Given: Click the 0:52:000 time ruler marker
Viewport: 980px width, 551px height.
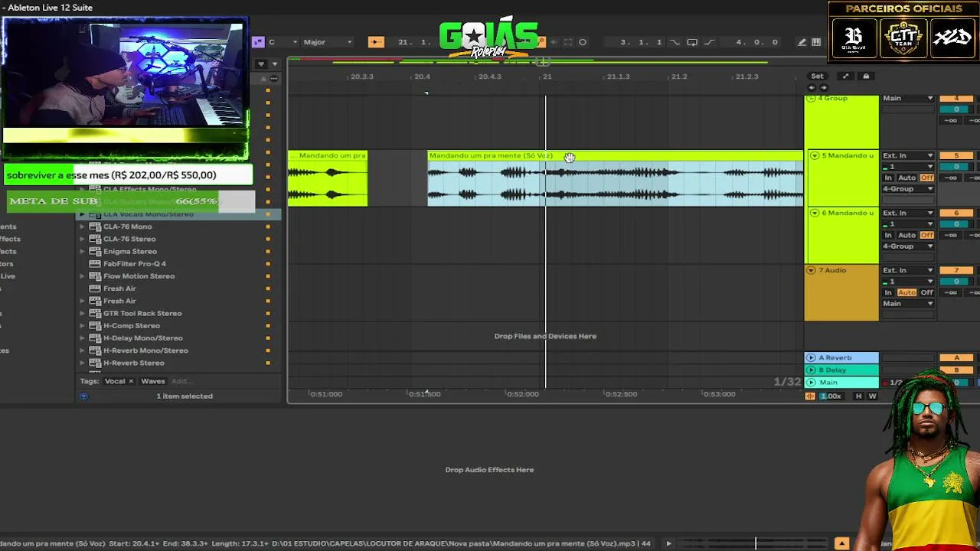Looking at the screenshot, I should [522, 394].
